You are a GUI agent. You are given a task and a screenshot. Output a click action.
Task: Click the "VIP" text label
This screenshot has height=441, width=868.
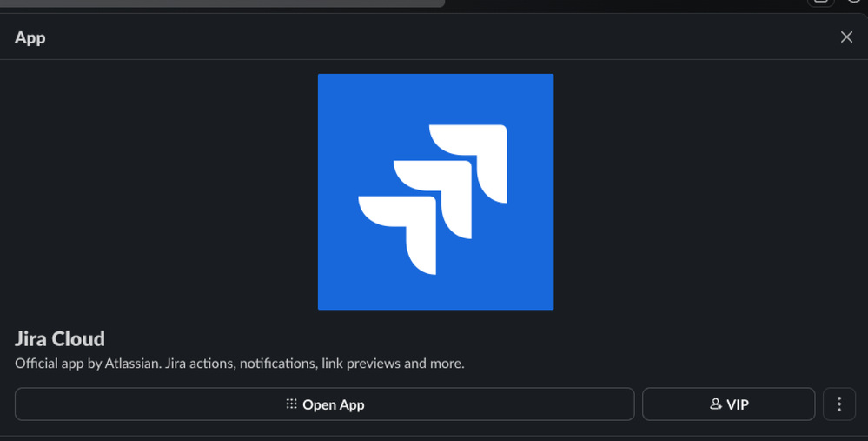738,404
